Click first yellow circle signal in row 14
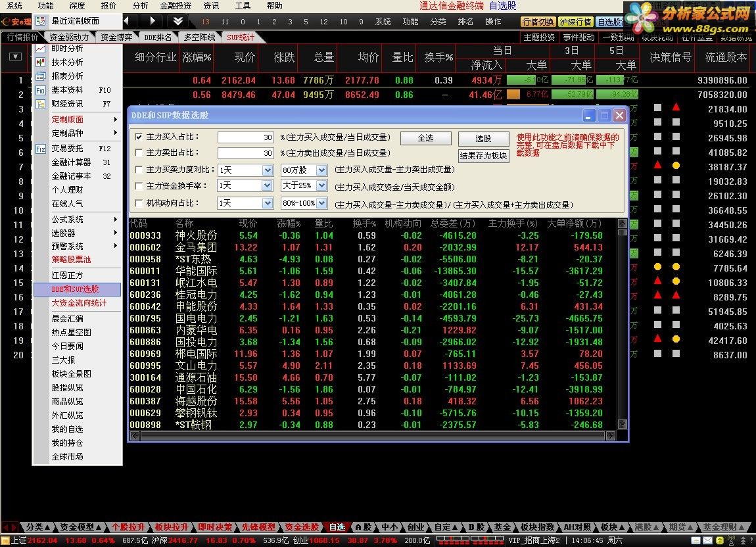Viewport: 756px width, 547px height. (657, 267)
